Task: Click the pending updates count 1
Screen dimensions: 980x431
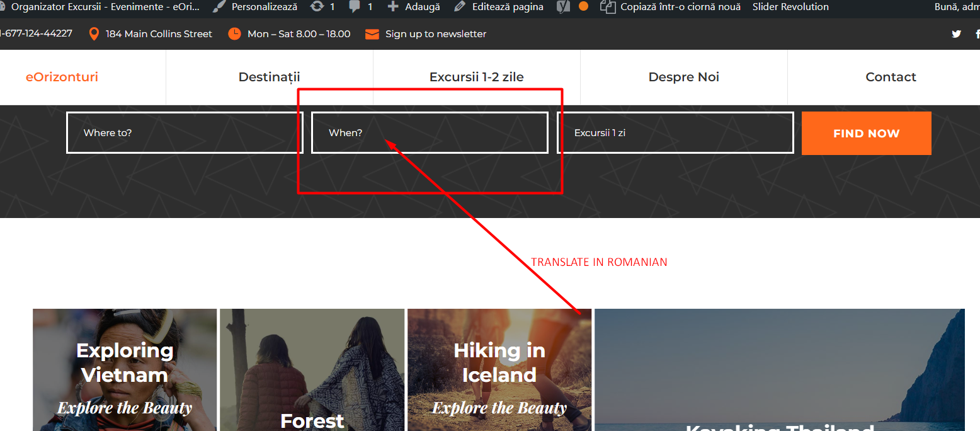Action: coord(333,7)
